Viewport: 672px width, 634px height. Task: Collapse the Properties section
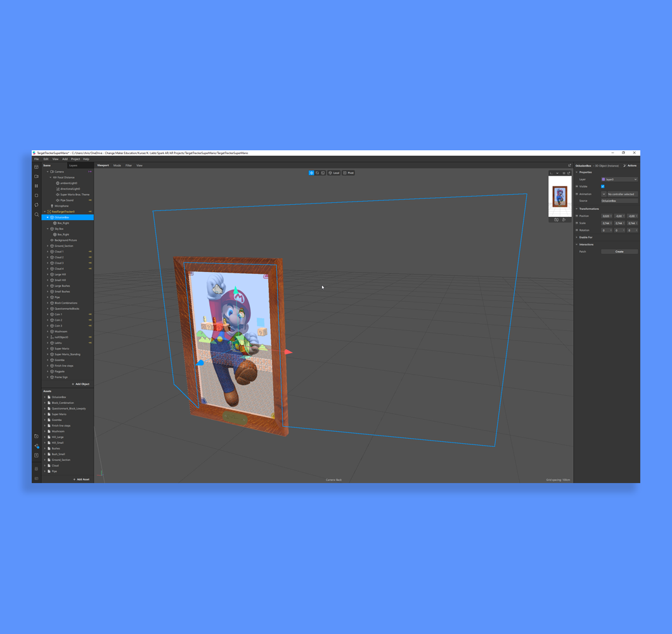click(x=576, y=172)
